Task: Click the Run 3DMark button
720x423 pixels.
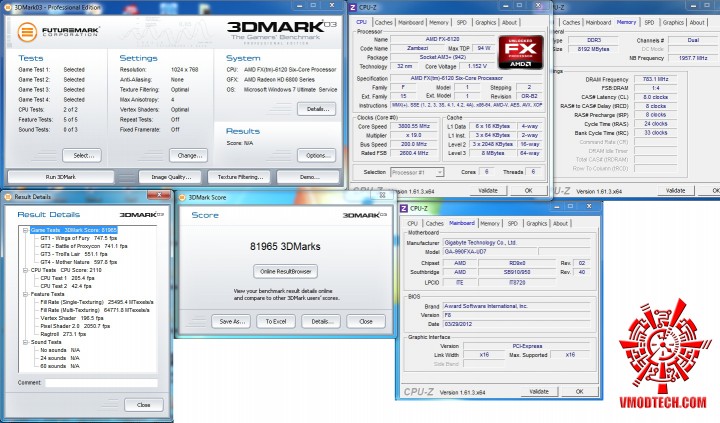Action: click(61, 177)
